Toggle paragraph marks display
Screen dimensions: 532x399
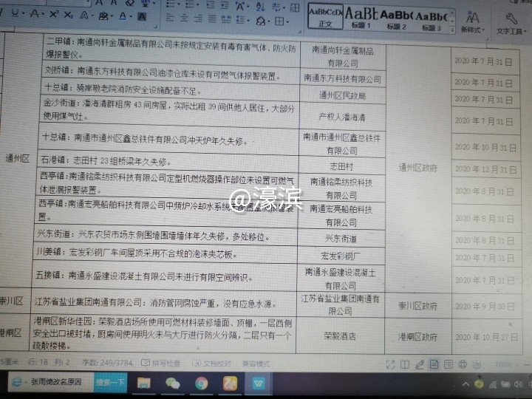pyautogui.click(x=276, y=7)
